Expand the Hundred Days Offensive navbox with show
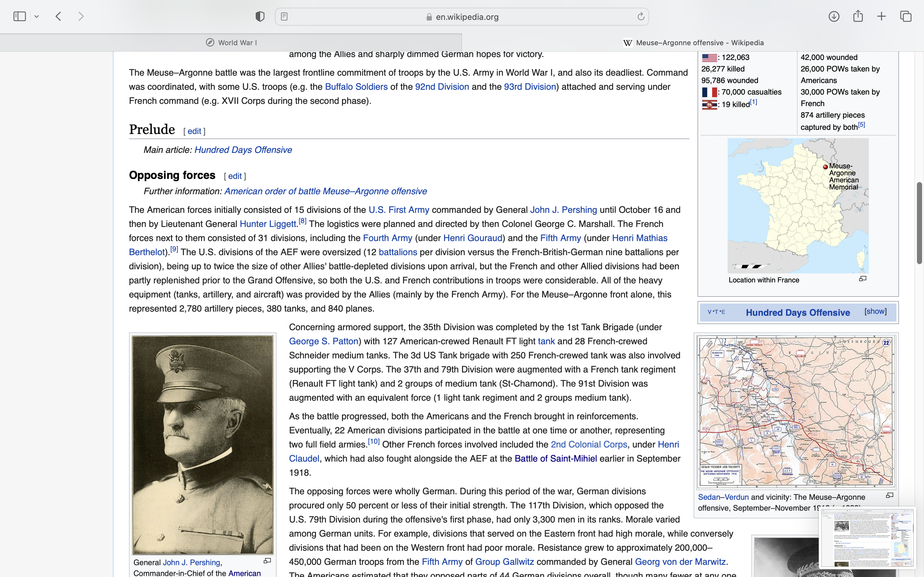This screenshot has width=924, height=577. [x=875, y=311]
